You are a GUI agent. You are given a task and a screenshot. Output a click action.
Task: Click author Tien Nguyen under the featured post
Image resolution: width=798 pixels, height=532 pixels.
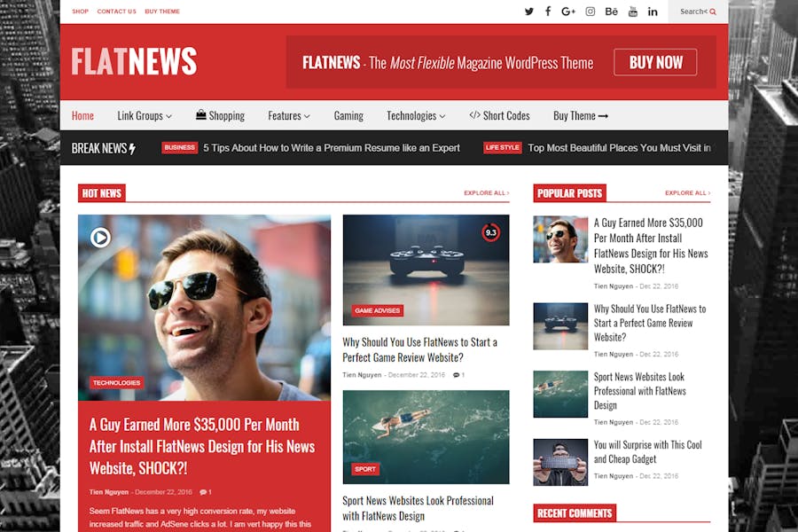click(x=109, y=492)
